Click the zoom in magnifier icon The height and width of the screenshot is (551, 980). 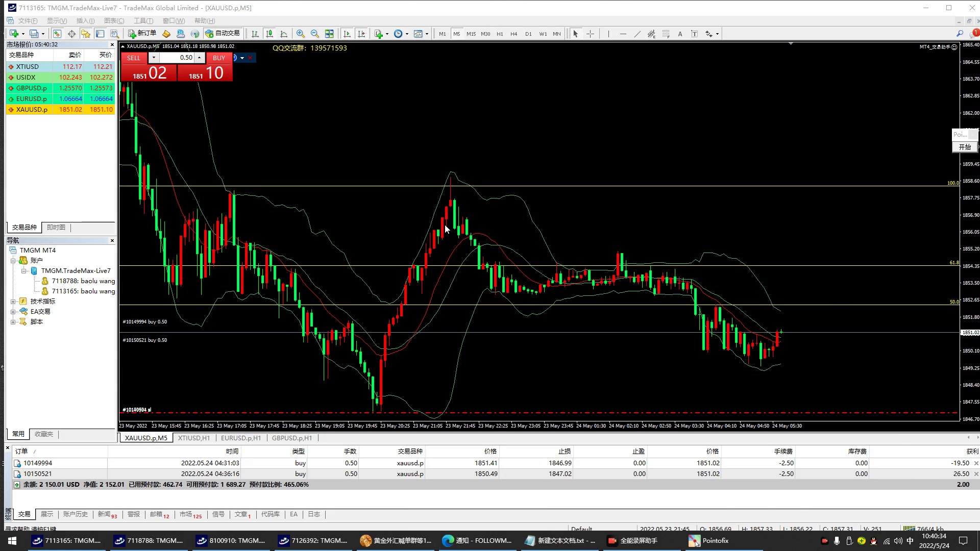point(301,34)
